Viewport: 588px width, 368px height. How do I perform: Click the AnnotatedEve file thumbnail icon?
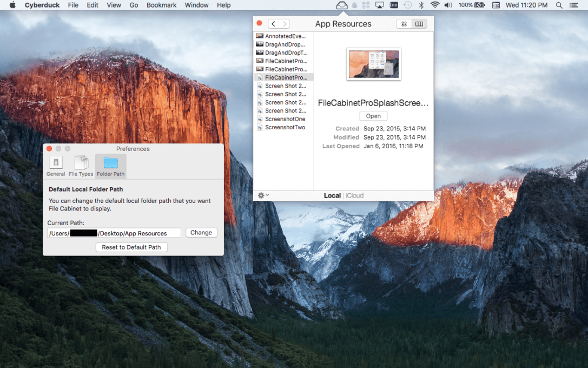point(260,36)
